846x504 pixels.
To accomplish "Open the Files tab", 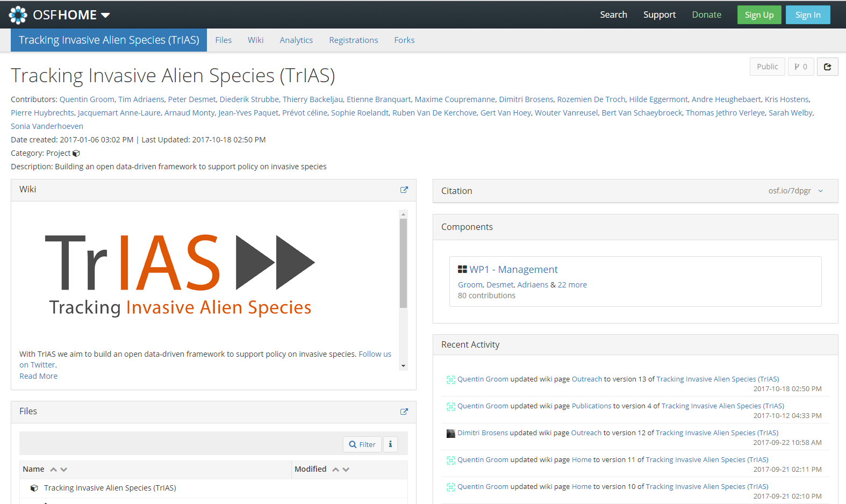I will (224, 40).
